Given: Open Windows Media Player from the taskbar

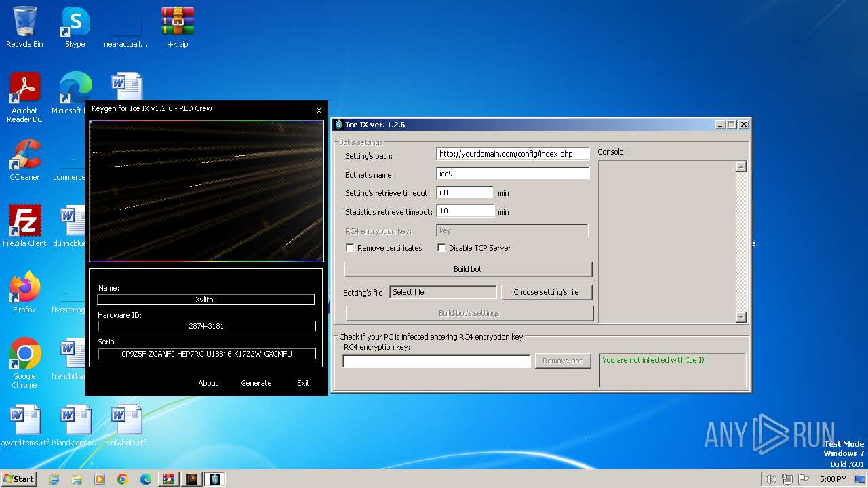Looking at the screenshot, I should point(100,479).
